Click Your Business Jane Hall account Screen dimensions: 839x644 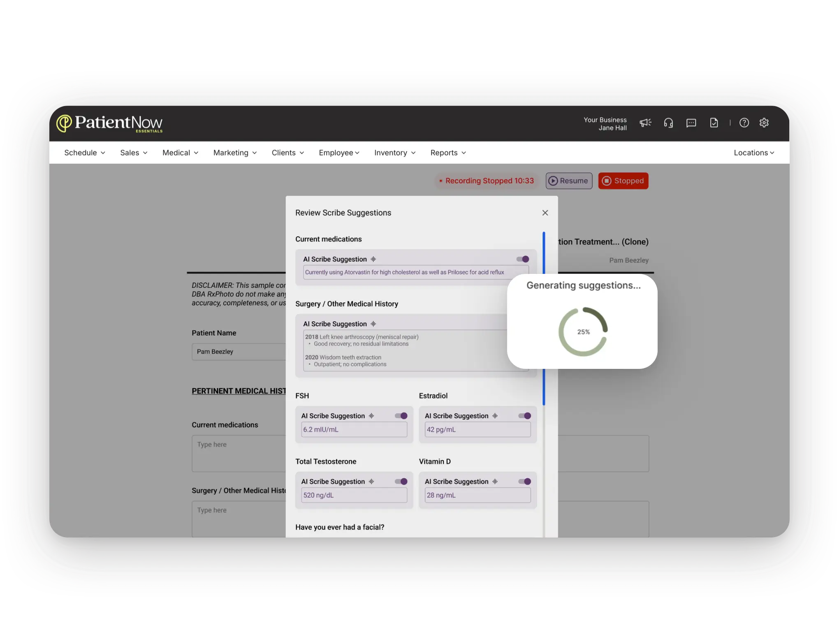click(605, 124)
